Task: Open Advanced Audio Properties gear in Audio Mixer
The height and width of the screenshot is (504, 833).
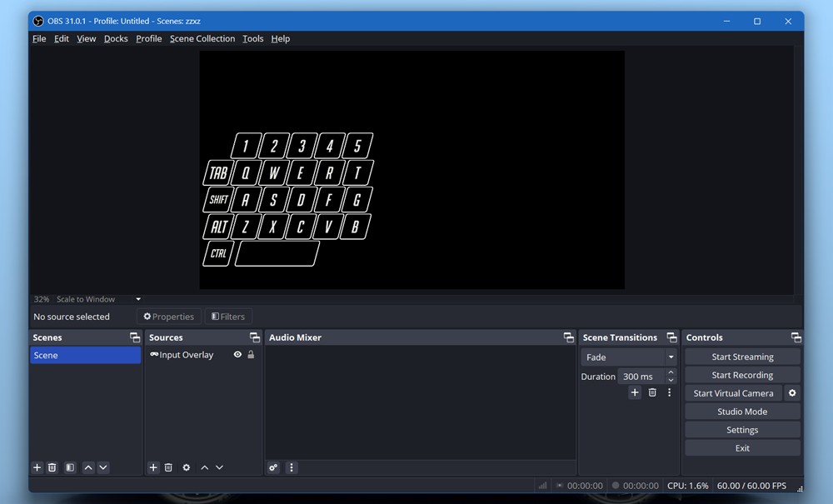Action: click(x=272, y=467)
